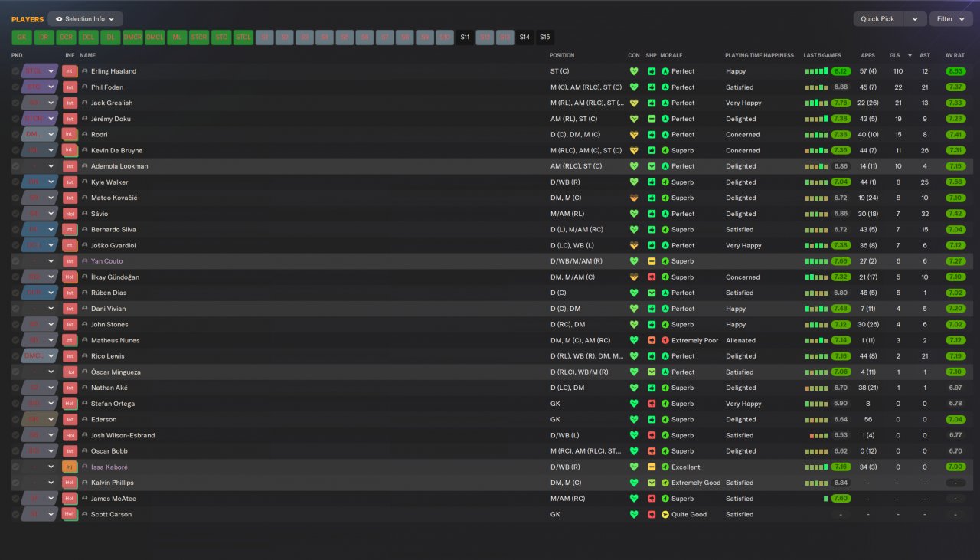The width and height of the screenshot is (980, 560).
Task: Sort by the Morale column header
Action: pyautogui.click(x=671, y=55)
